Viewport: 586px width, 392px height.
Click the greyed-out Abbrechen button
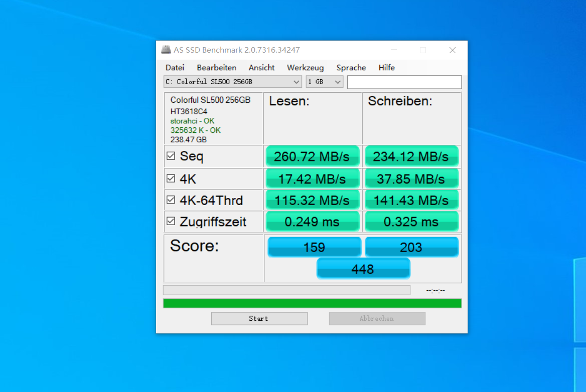(377, 318)
